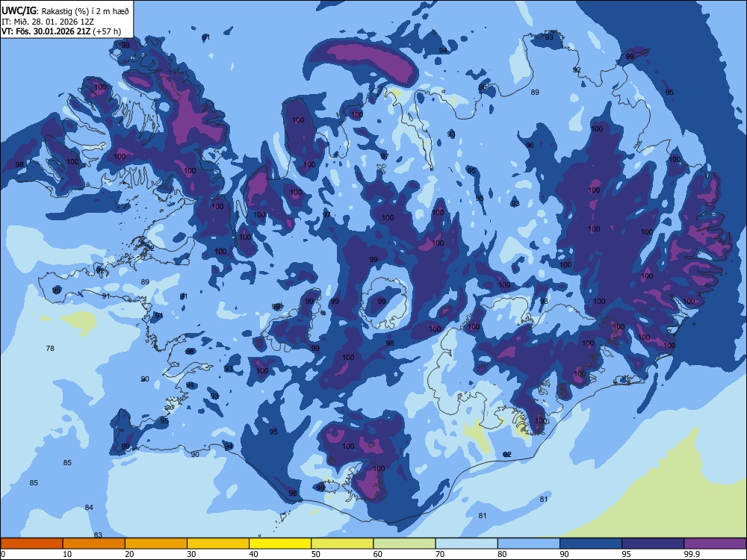The image size is (747, 560).
Task: Click the pale blue 70–80 legend swatch
Action: (x=467, y=544)
